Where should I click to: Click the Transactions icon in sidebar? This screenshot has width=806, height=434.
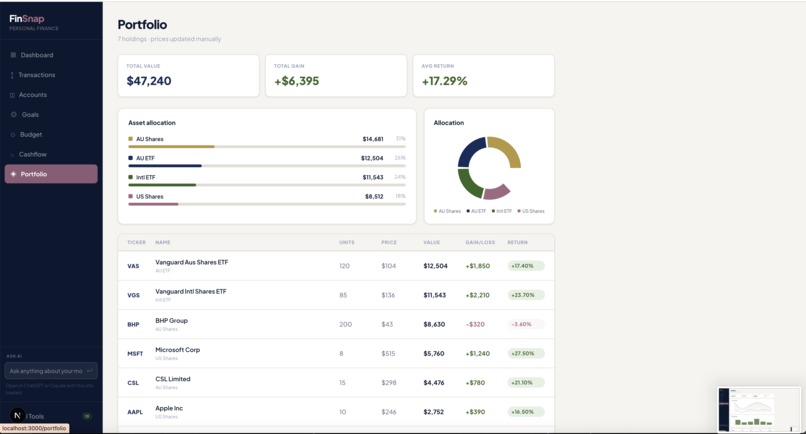click(12, 75)
